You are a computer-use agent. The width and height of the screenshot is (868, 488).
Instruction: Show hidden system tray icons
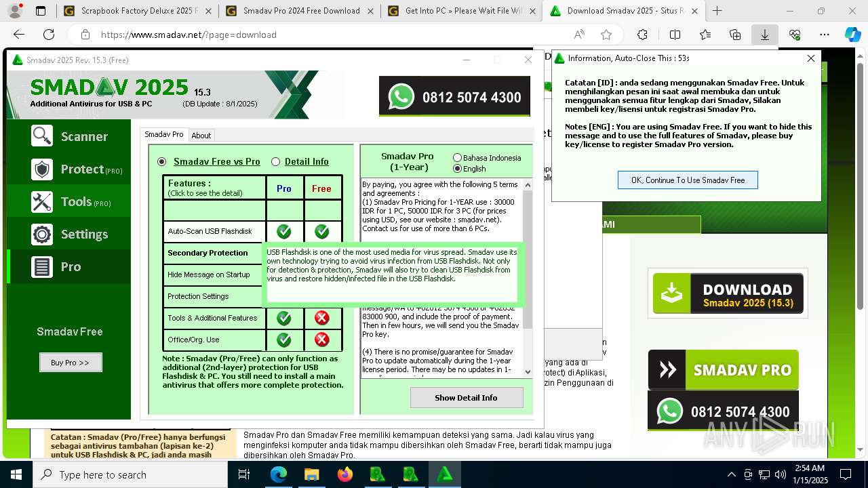click(731, 474)
